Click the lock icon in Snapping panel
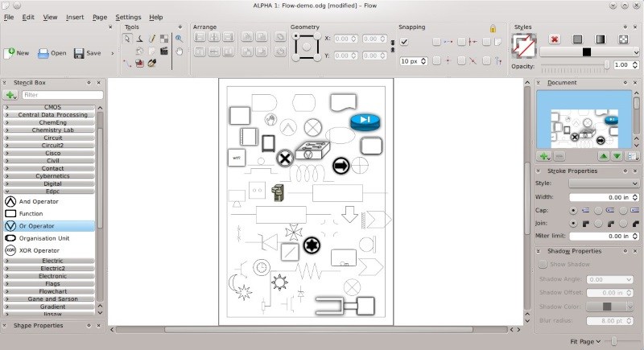 (x=493, y=28)
